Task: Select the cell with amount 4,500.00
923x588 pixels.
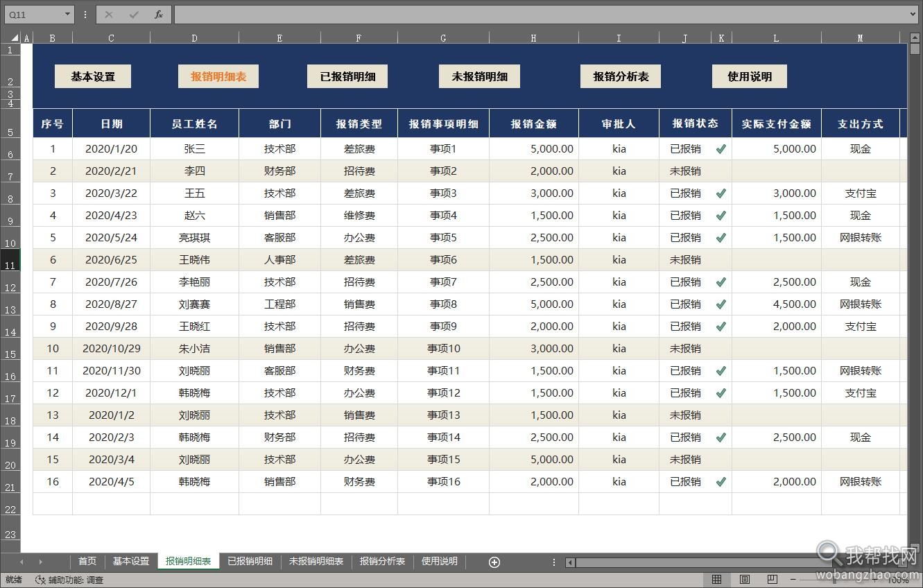Action: click(777, 304)
